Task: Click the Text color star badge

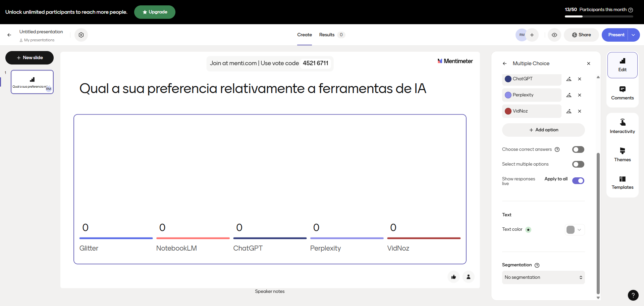Action: 528,230
